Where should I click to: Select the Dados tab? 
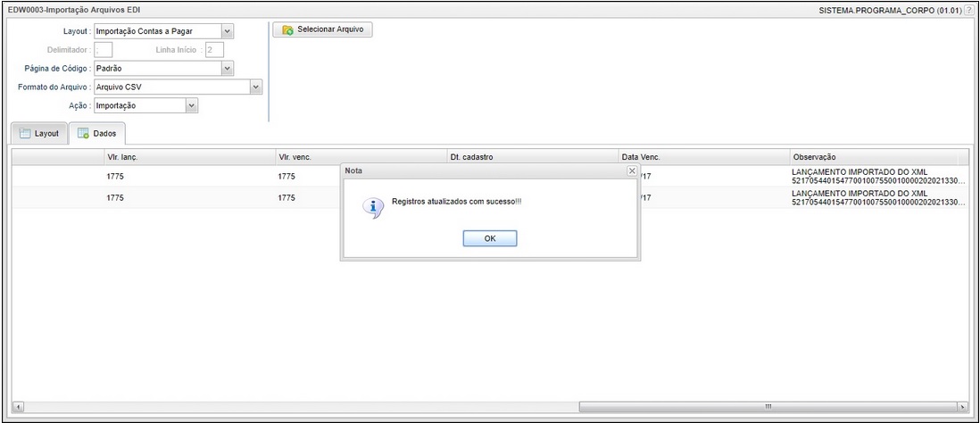click(97, 134)
